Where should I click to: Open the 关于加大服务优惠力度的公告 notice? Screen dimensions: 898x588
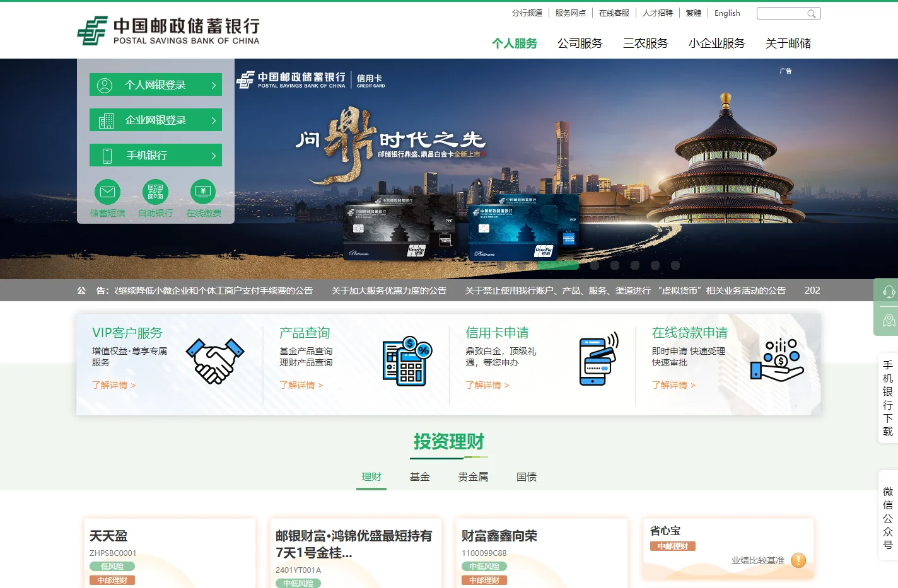click(x=389, y=291)
